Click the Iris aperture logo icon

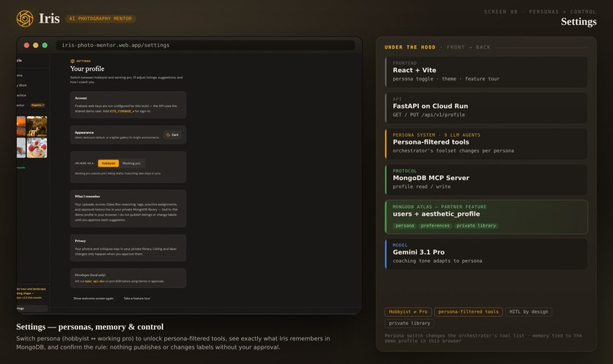tap(25, 18)
